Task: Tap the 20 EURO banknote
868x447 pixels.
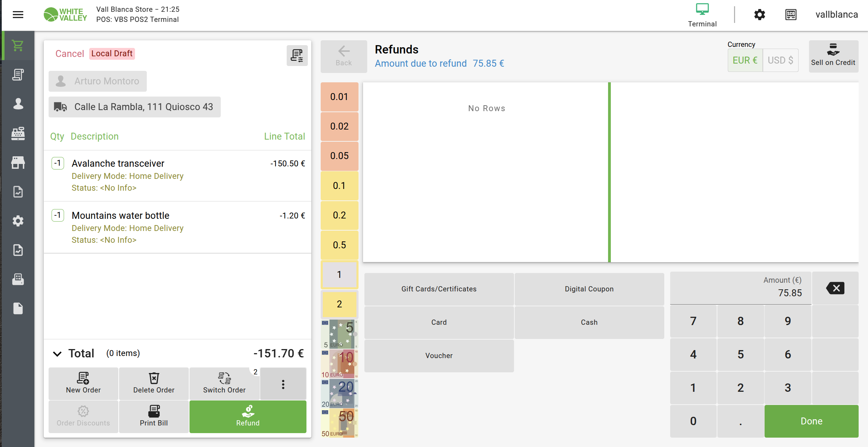Action: point(339,394)
